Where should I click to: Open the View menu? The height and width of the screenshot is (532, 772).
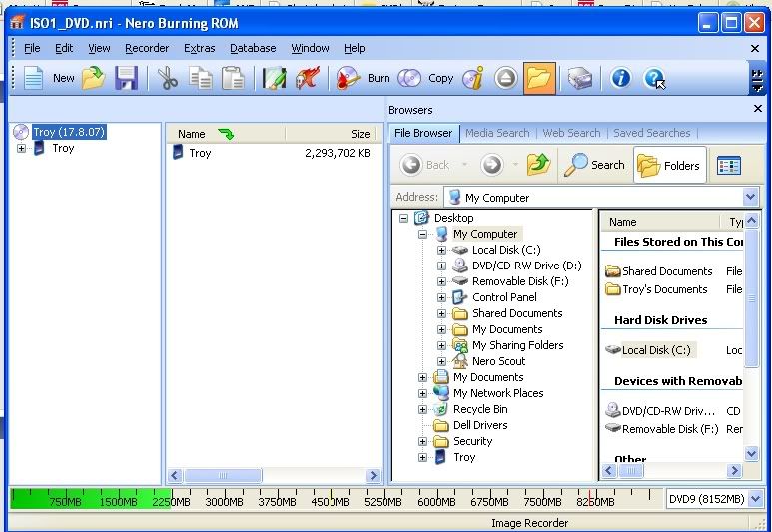click(x=99, y=48)
